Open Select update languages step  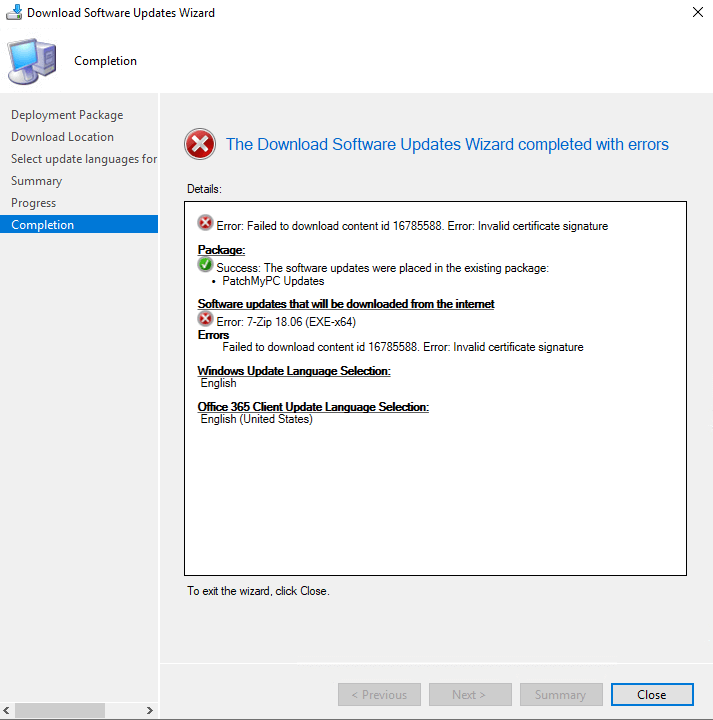pos(84,159)
